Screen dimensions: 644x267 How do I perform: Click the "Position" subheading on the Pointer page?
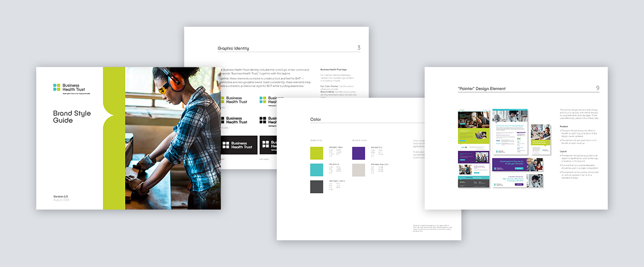pos(565,126)
